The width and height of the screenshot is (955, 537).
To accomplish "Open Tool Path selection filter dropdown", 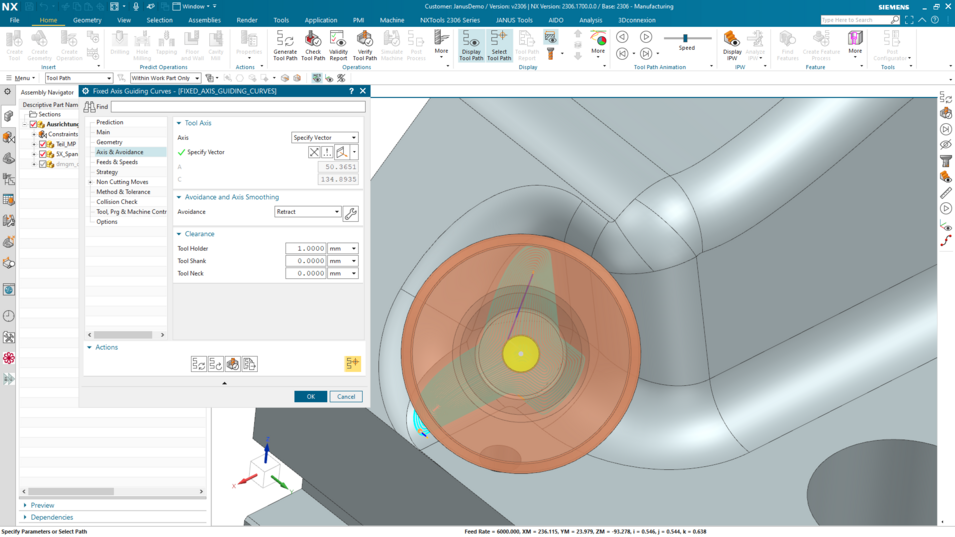I will tap(79, 78).
